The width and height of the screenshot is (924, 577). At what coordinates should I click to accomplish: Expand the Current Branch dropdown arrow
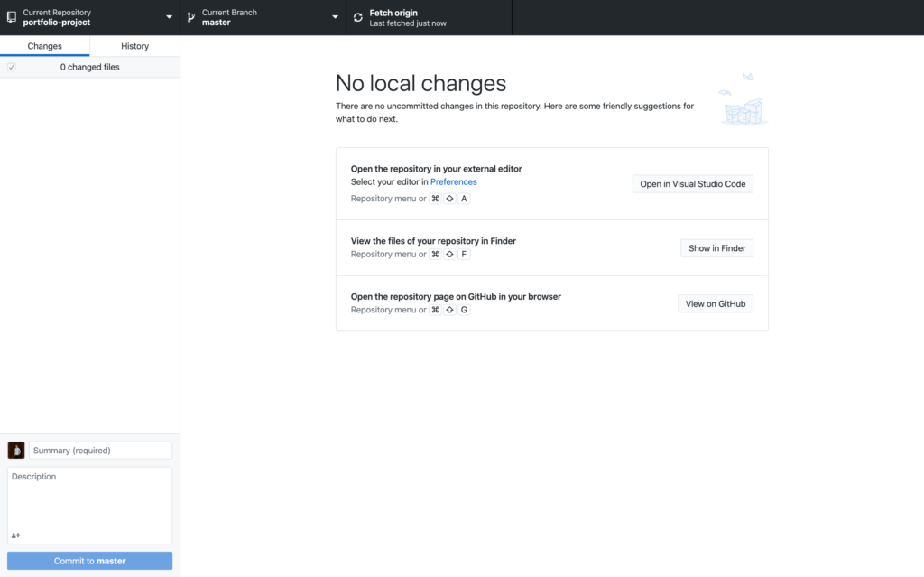click(x=336, y=17)
